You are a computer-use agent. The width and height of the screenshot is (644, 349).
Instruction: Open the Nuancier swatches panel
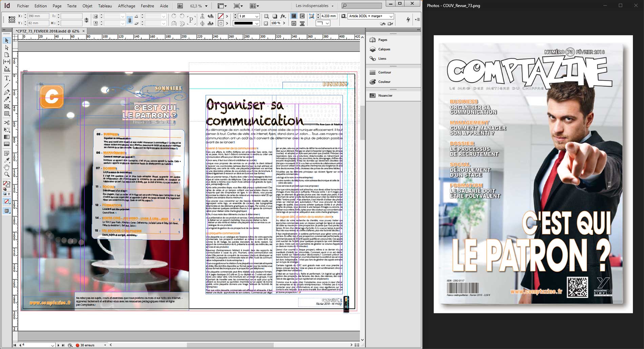click(x=385, y=95)
